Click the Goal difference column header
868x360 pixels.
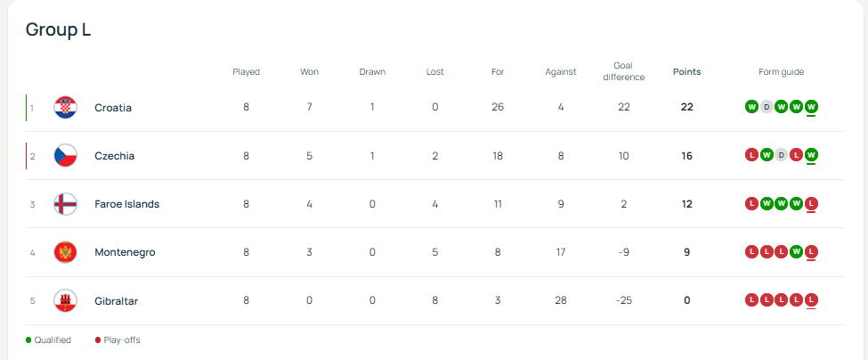pos(623,71)
